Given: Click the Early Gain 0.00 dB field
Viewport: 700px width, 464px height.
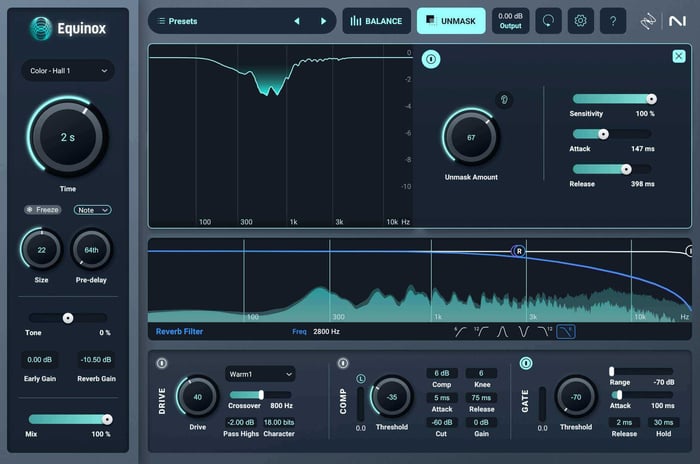Looking at the screenshot, I should coord(39,359).
